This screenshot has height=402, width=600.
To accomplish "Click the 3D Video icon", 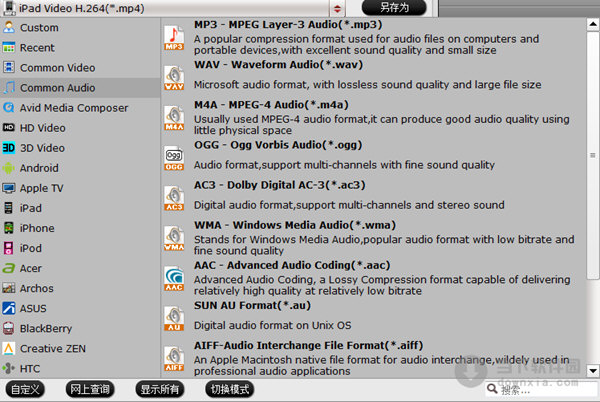I will 8,148.
